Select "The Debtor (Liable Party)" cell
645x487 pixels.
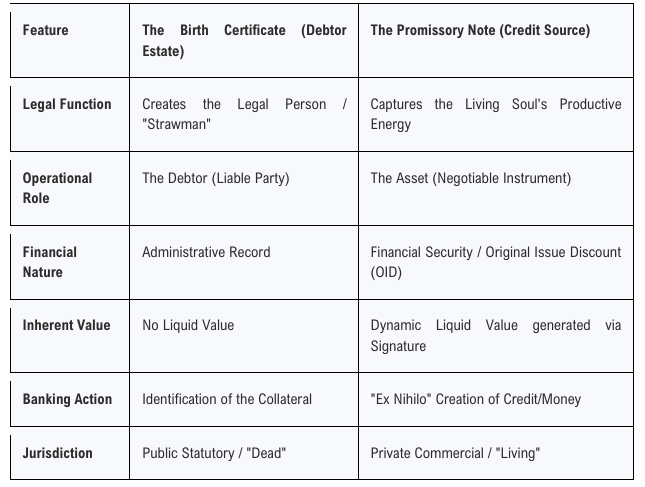215,178
